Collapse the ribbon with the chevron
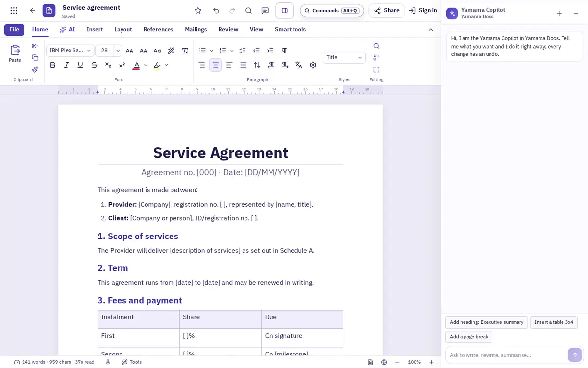The image size is (588, 368). [x=431, y=29]
